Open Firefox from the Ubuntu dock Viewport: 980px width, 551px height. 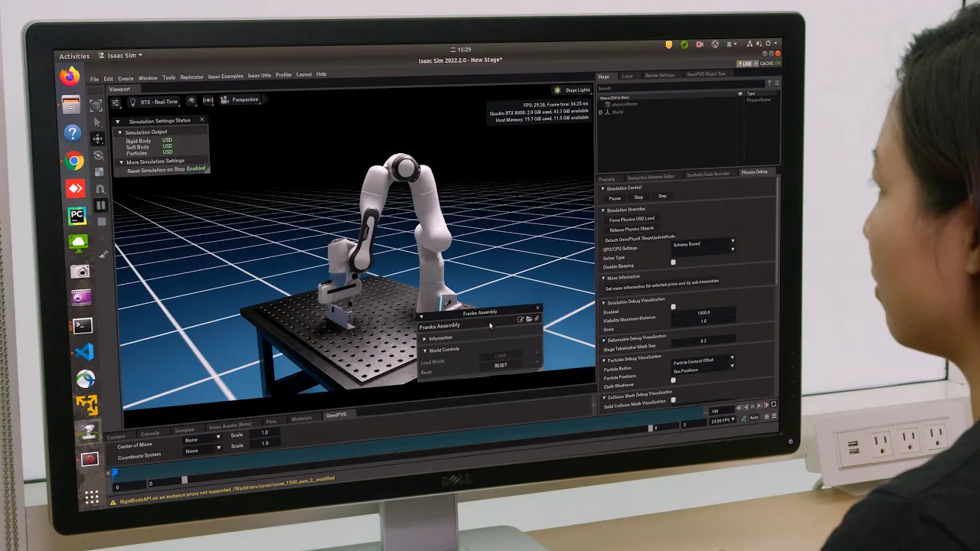(x=70, y=77)
